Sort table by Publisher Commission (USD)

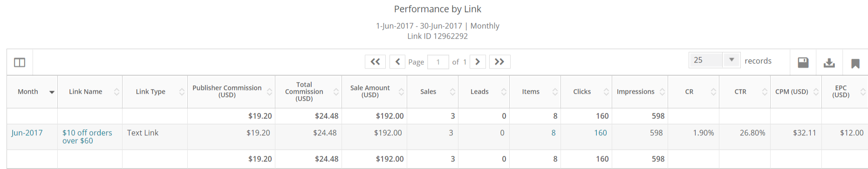click(x=269, y=92)
